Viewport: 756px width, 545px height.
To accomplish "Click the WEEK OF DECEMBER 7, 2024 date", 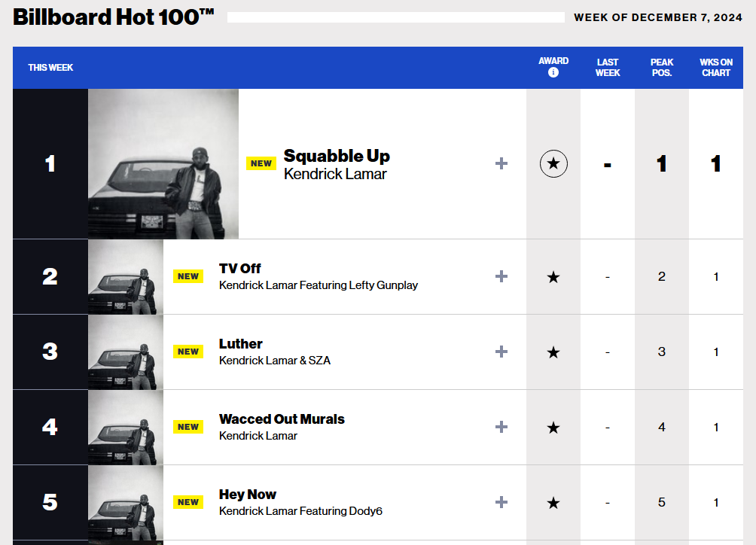I will coord(657,17).
